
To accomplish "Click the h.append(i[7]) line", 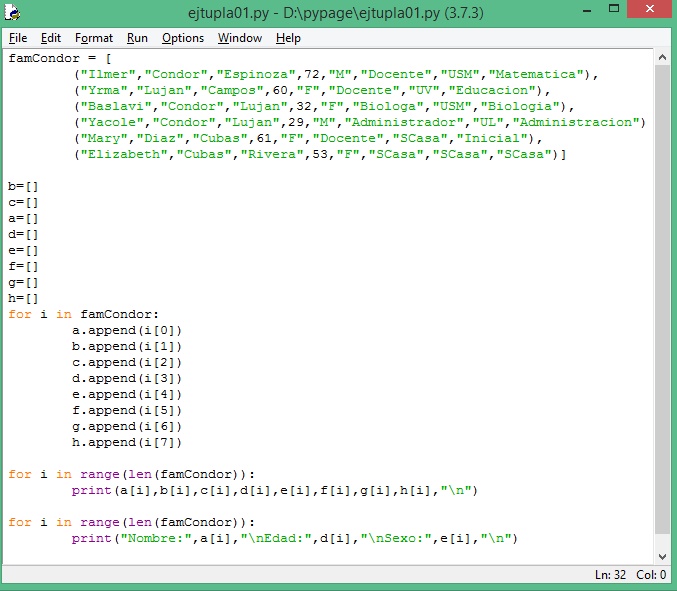I will click(x=127, y=442).
